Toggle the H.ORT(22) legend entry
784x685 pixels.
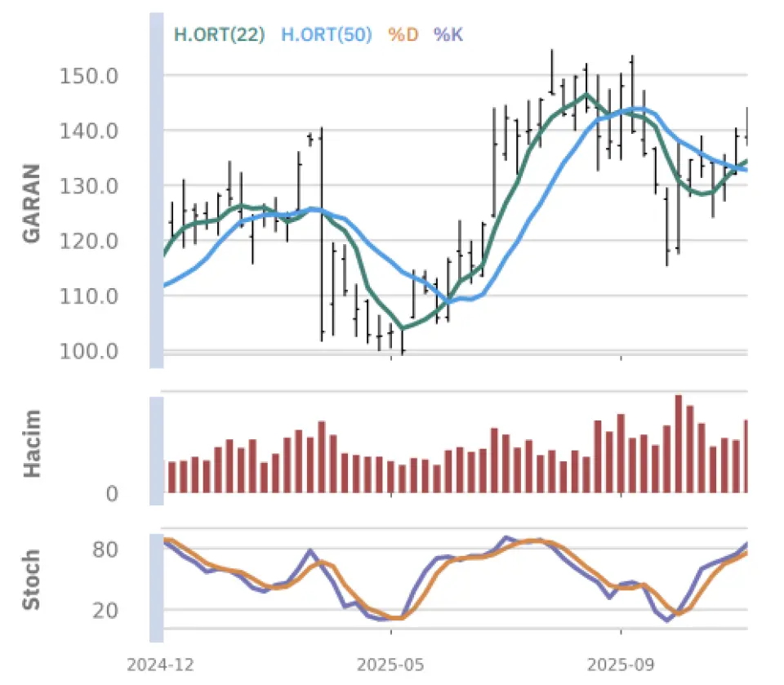(x=219, y=34)
